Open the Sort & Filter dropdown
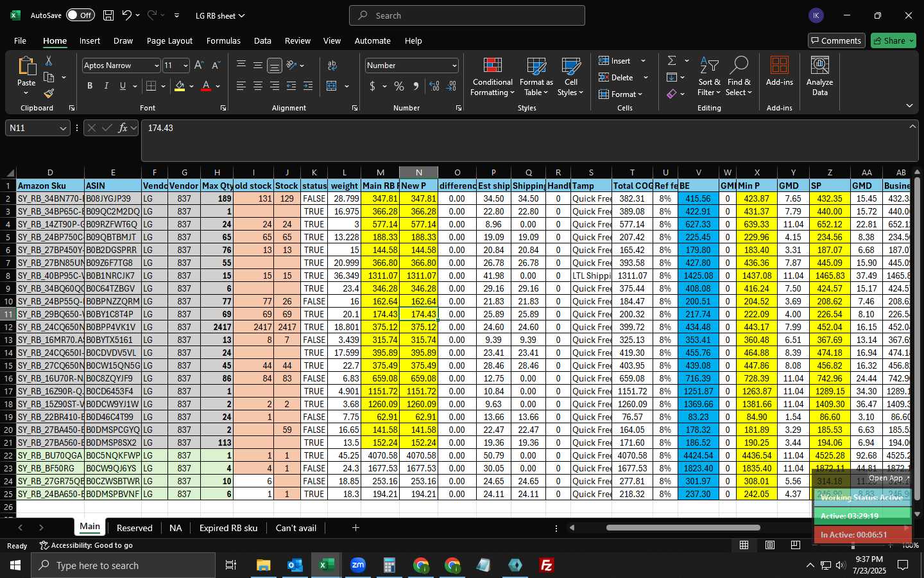Image resolution: width=924 pixels, height=578 pixels. (709, 77)
